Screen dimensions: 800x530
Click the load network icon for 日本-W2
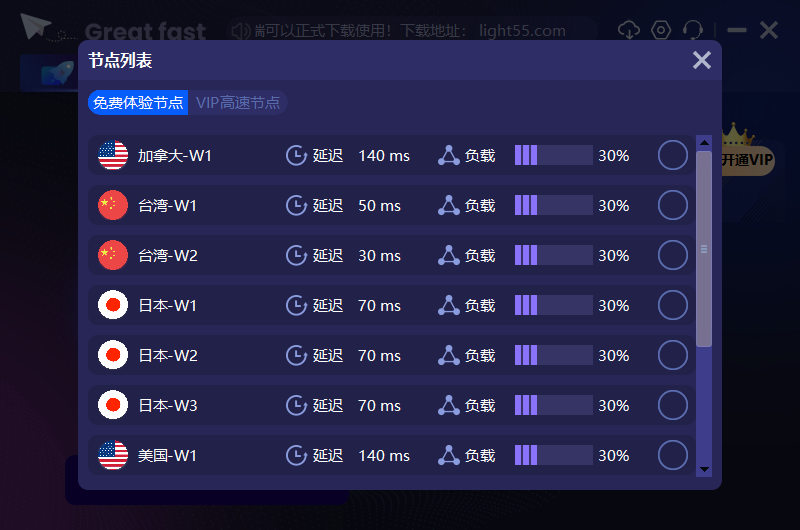tap(448, 356)
